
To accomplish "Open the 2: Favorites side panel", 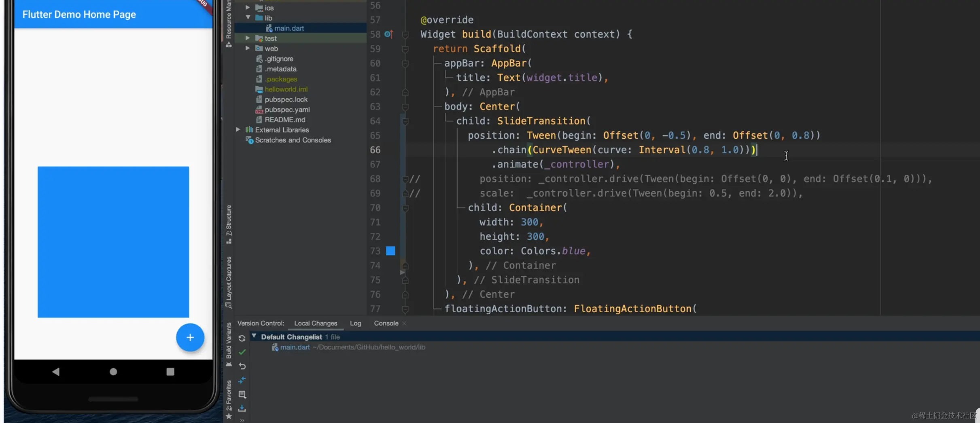I will tap(229, 400).
